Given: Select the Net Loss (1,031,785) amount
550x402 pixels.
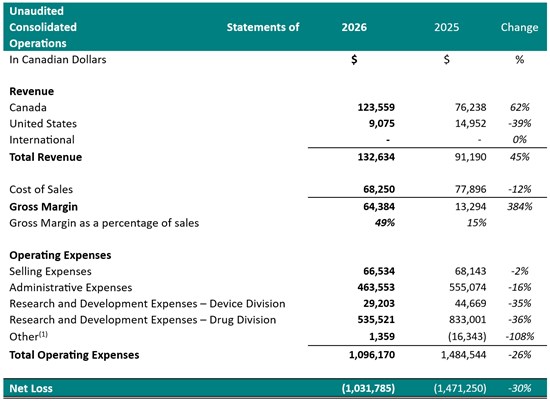Looking at the screenshot, I should (368, 388).
